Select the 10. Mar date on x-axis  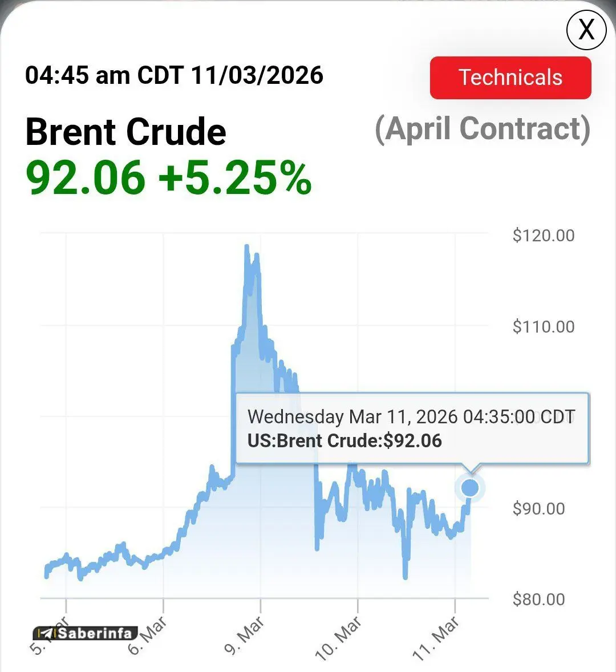pos(339,638)
